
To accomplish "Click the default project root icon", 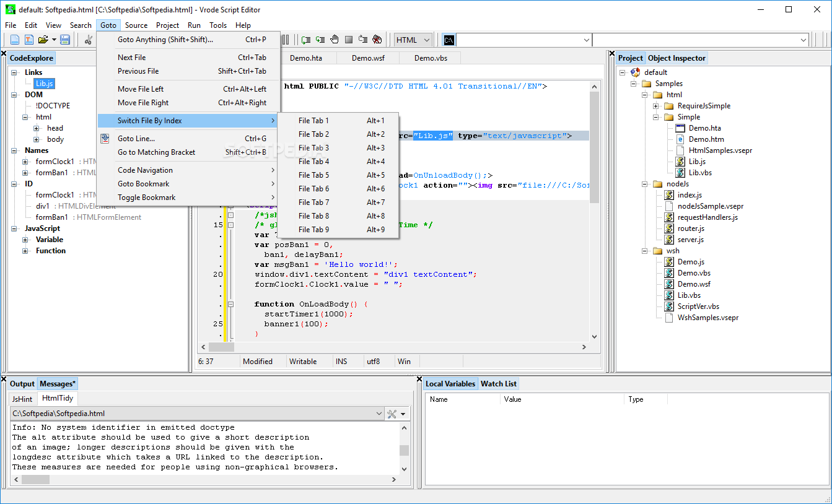I will coord(635,72).
